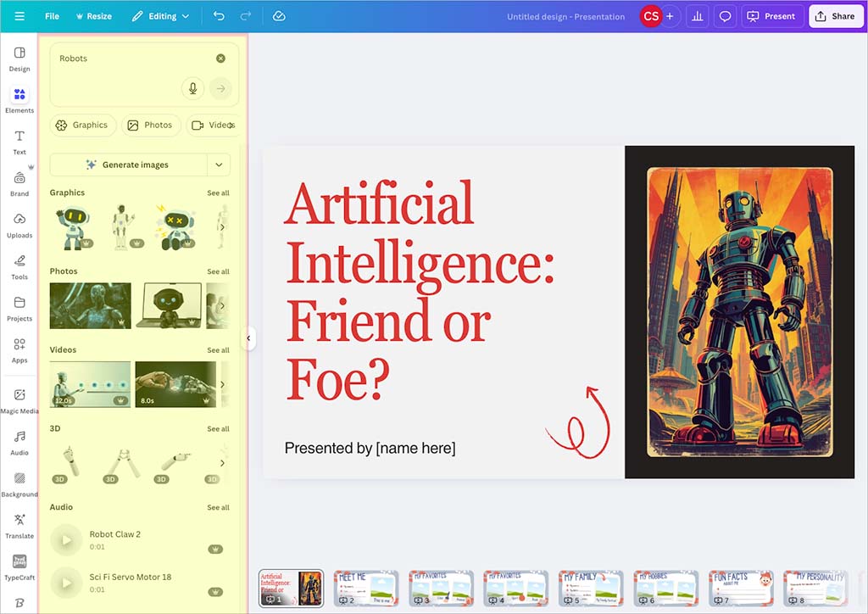This screenshot has width=868, height=614.
Task: Start a voice search with the microphone
Action: tap(192, 88)
